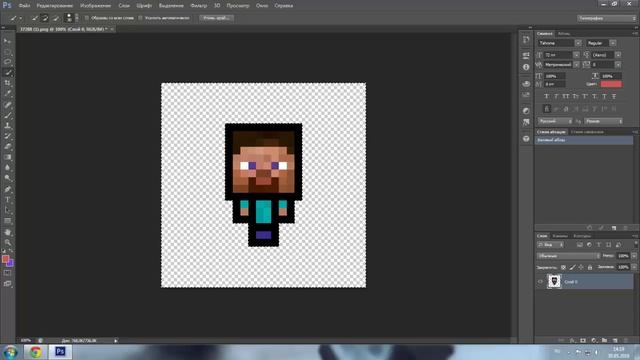640x360 pixels.
Task: Choose Subtract from selection mode in options bar
Action: click(x=56, y=18)
